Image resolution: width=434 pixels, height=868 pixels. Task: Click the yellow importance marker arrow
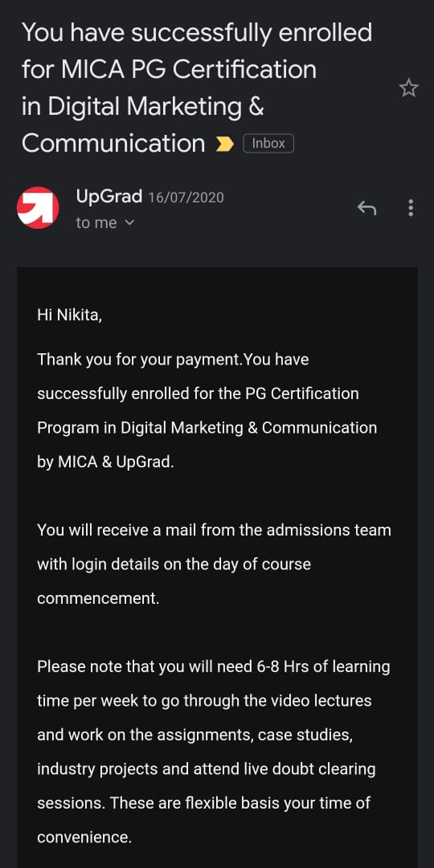[224, 145]
